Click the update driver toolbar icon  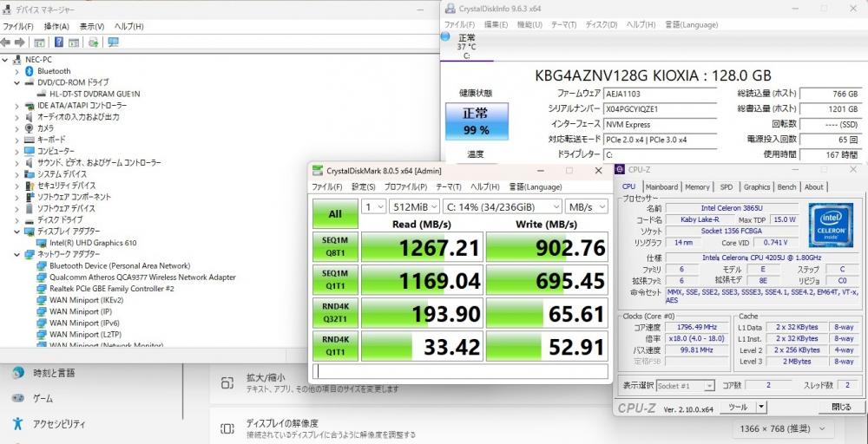(x=94, y=42)
